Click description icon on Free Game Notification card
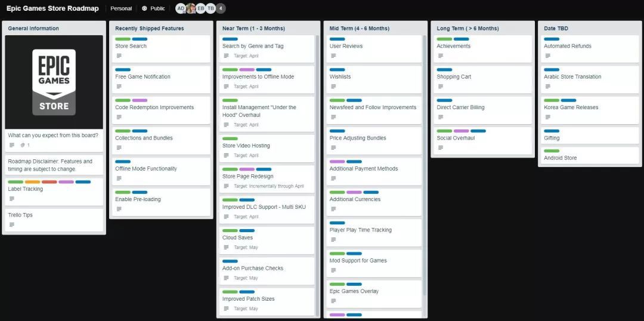Viewport: 644px width, 321px height. click(119, 87)
